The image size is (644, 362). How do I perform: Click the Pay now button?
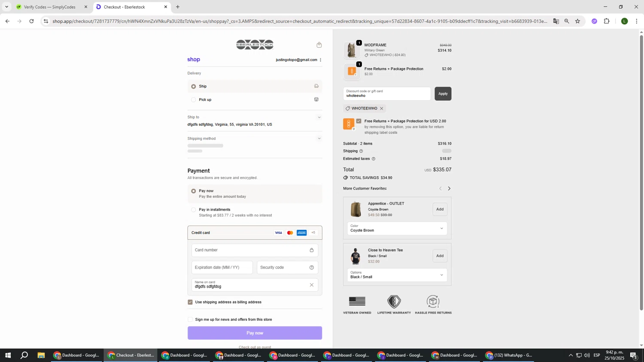point(255,333)
